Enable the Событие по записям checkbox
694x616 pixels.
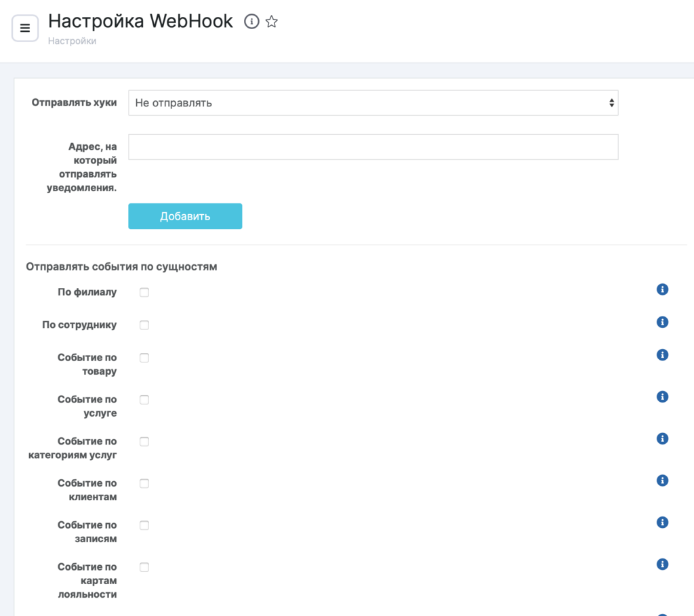pos(144,526)
